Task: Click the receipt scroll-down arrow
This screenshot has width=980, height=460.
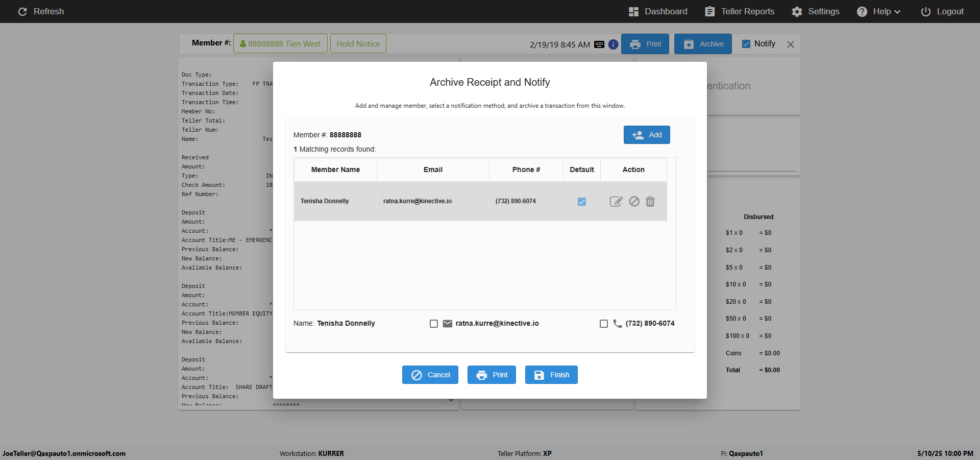Action: 451,401
